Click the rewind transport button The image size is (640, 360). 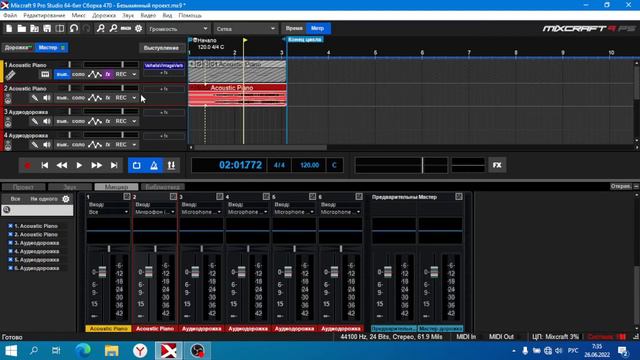[x=62, y=165]
